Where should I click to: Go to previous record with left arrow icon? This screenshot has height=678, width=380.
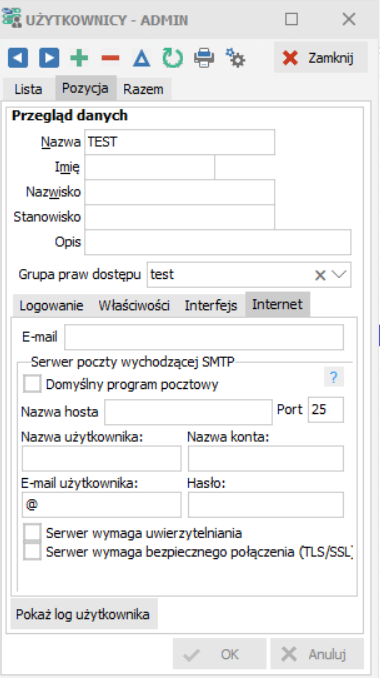(x=18, y=58)
